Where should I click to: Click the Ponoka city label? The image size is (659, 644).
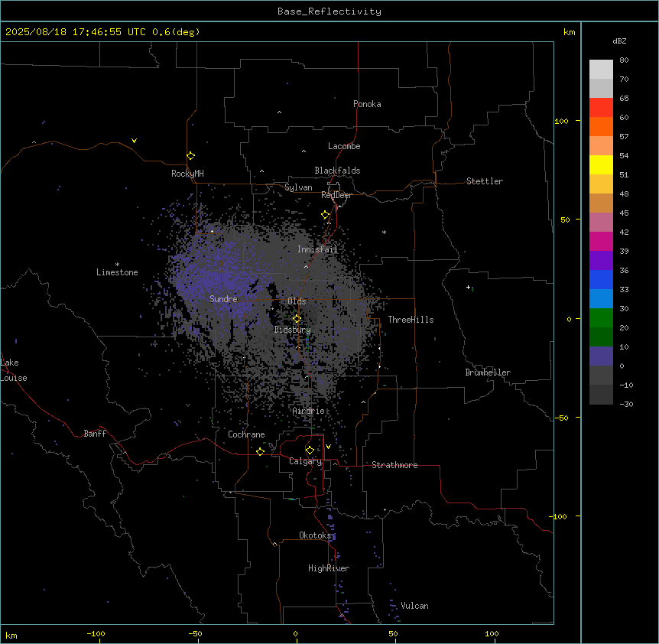[x=367, y=104]
